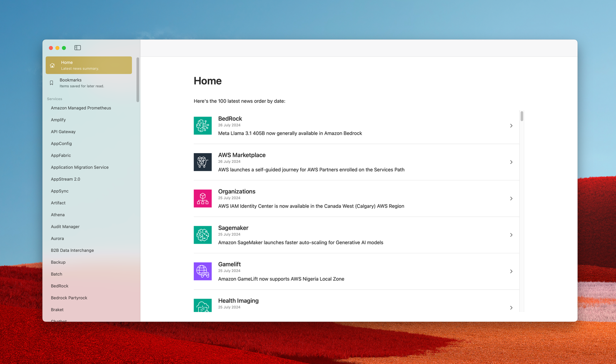This screenshot has height=364, width=616.
Task: Click the AWS Marketplace cart icon
Action: click(x=202, y=162)
